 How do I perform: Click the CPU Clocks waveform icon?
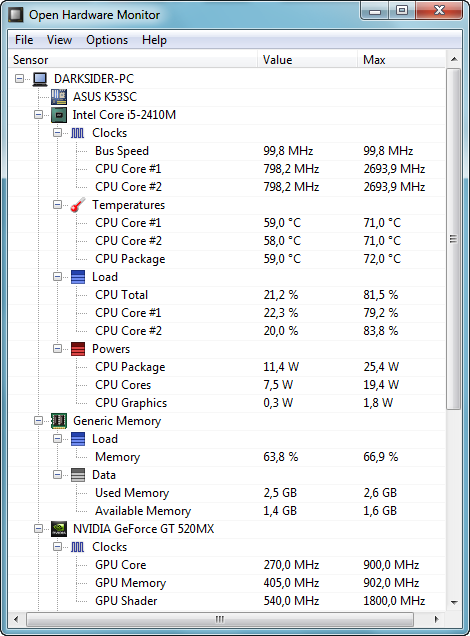(77, 133)
